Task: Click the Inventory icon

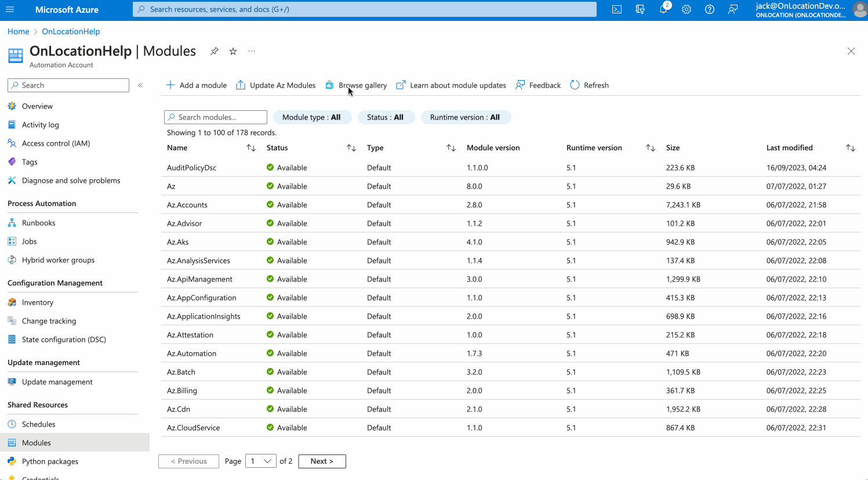Action: pos(12,302)
